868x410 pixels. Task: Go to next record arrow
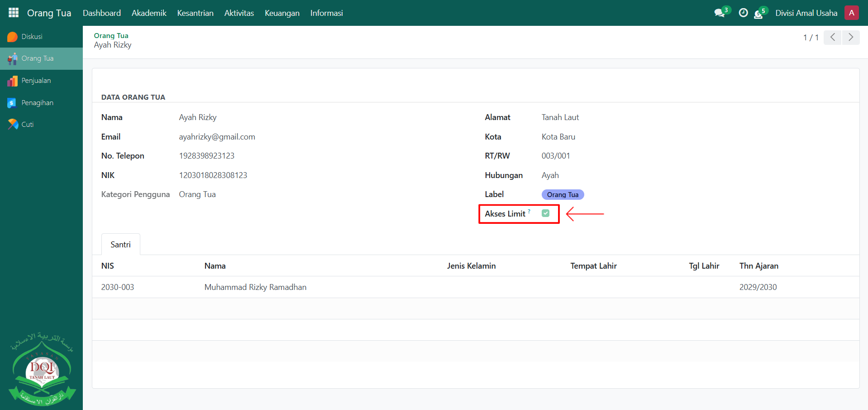[851, 37]
